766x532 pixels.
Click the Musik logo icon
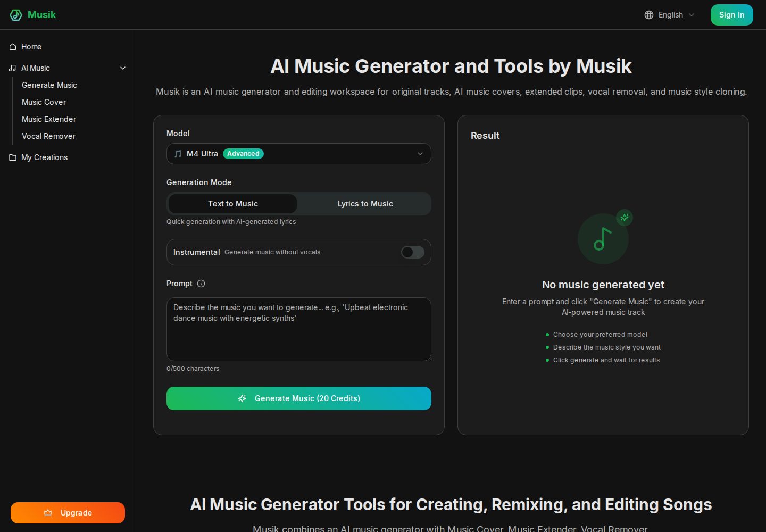(x=16, y=15)
